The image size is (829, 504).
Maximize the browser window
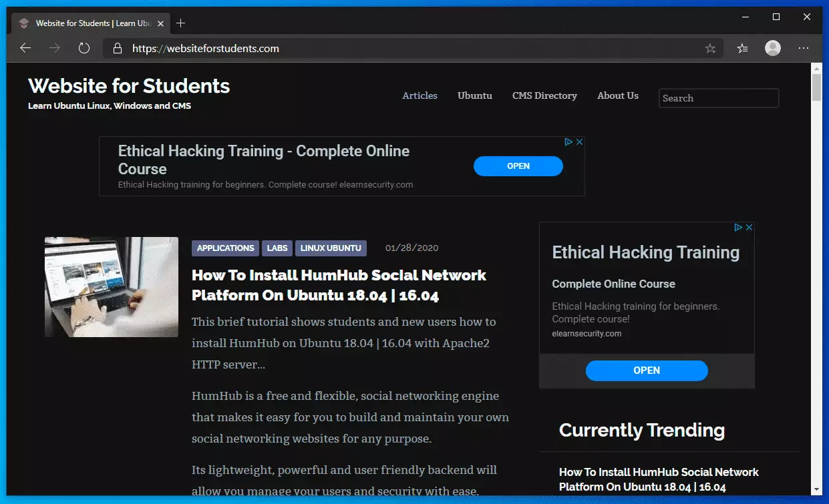tap(776, 17)
